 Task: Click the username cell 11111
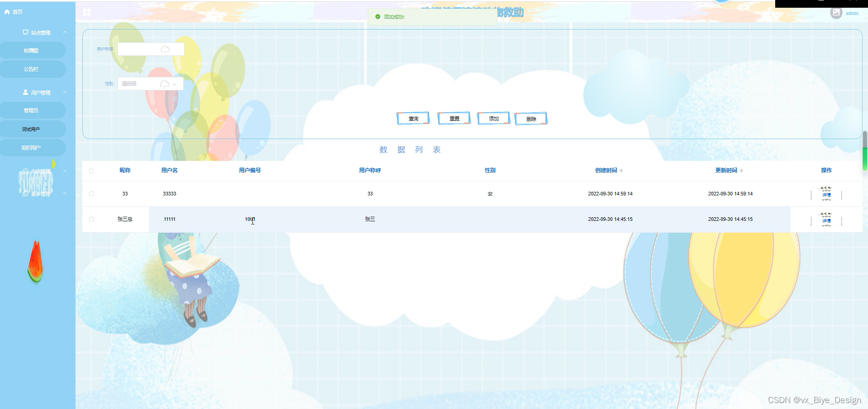click(x=170, y=219)
